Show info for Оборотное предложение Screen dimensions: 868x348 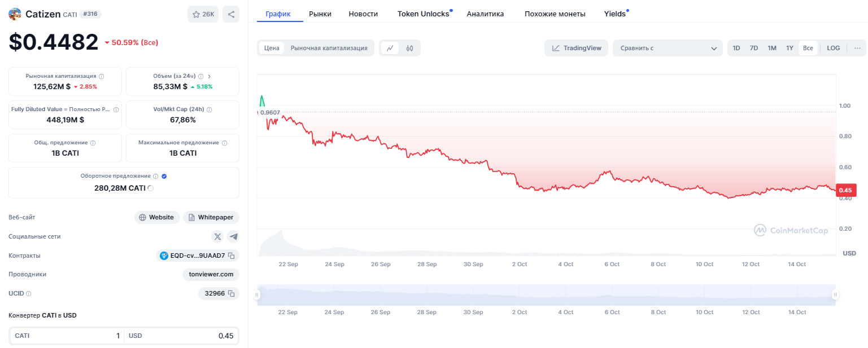[x=156, y=176]
